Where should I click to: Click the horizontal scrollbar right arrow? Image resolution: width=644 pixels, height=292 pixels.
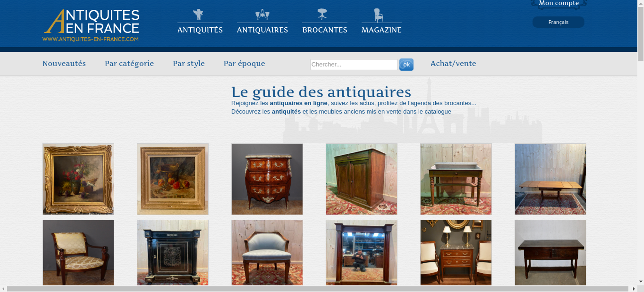(x=634, y=289)
